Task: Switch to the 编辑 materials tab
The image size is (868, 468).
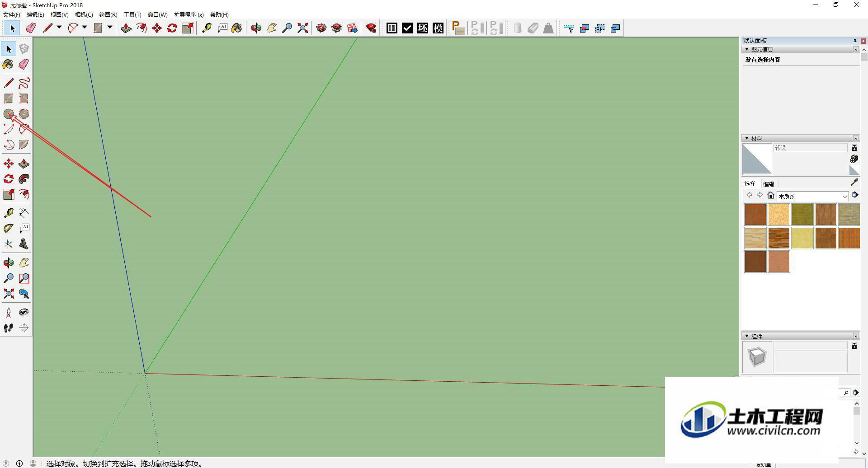Action: pos(769,184)
